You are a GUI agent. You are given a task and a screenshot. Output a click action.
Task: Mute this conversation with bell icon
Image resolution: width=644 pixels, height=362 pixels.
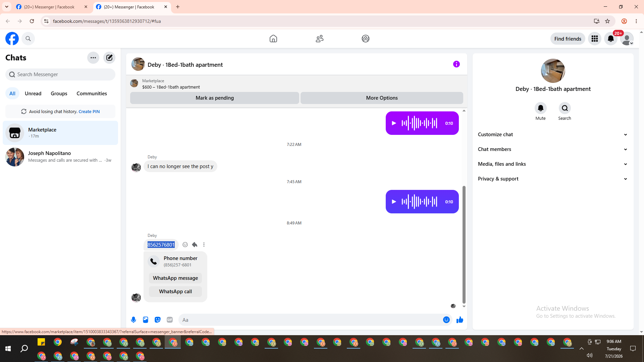(540, 108)
